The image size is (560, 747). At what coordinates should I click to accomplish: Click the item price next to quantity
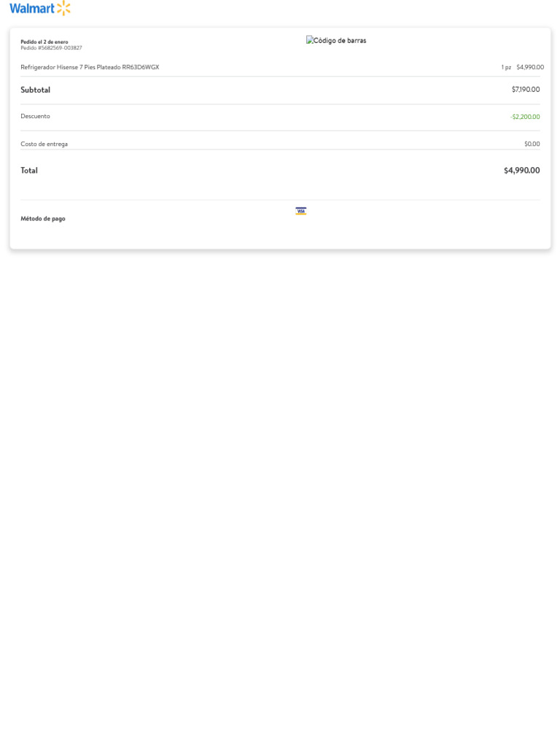point(530,67)
